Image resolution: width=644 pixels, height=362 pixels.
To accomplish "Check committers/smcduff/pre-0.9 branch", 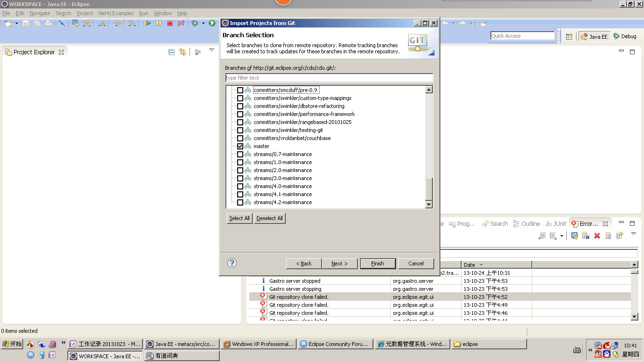I will click(240, 90).
